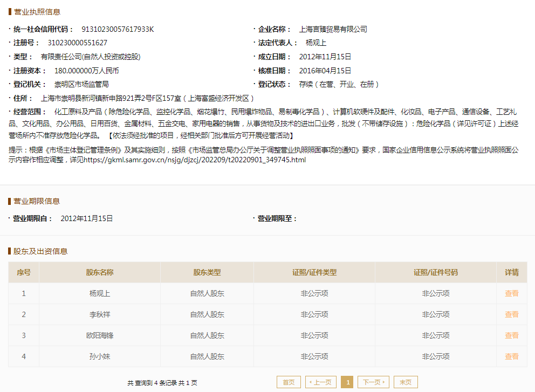
Task: Click 查看 link for shareholder 杨观上
Action: point(511,293)
